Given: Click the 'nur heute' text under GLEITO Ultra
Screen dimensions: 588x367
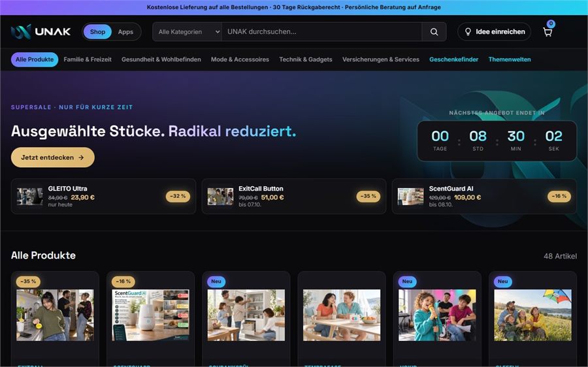Looking at the screenshot, I should click(x=60, y=204).
